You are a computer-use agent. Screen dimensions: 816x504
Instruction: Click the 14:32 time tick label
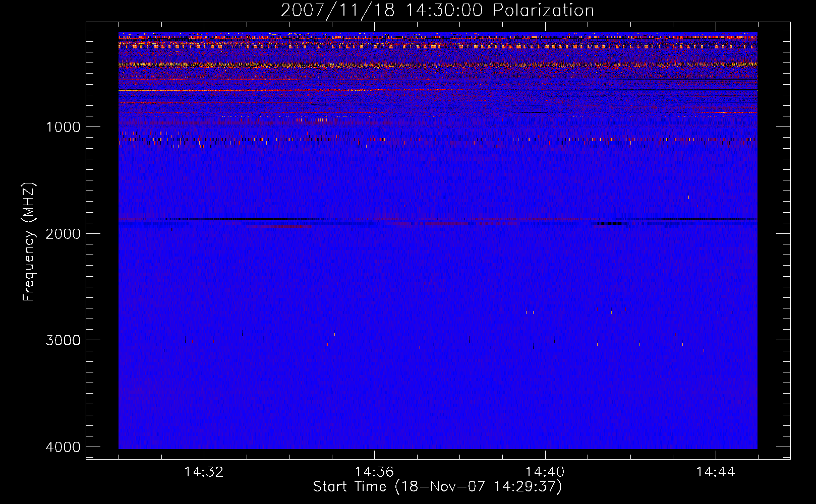(x=204, y=472)
